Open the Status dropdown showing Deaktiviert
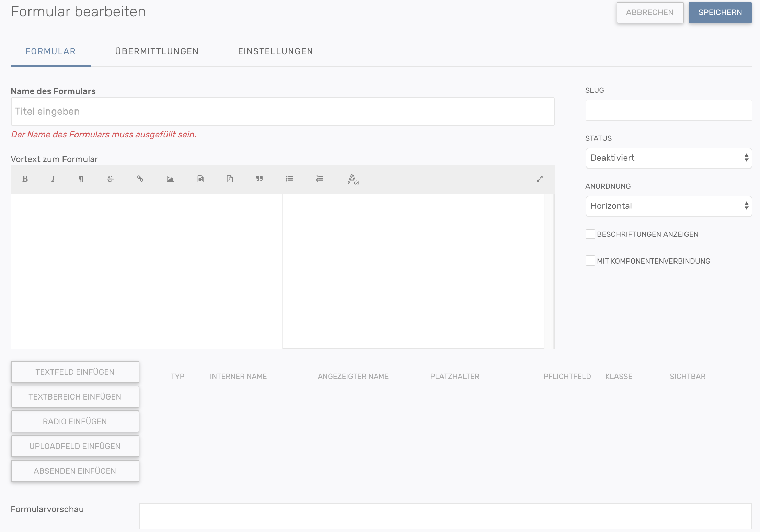The height and width of the screenshot is (532, 760). coord(668,158)
